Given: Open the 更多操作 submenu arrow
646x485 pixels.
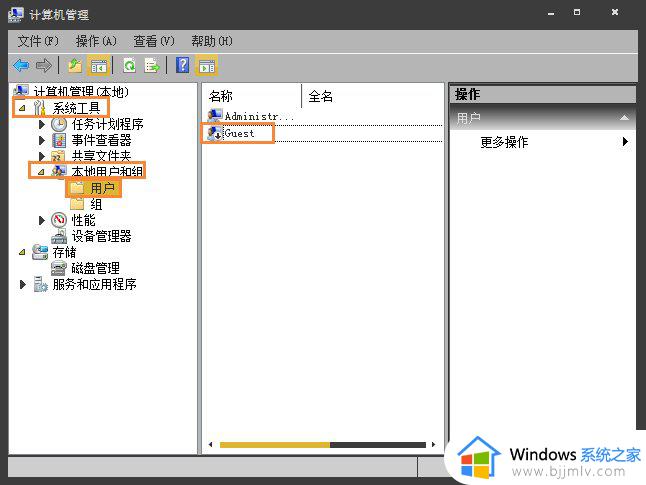Looking at the screenshot, I should 625,142.
